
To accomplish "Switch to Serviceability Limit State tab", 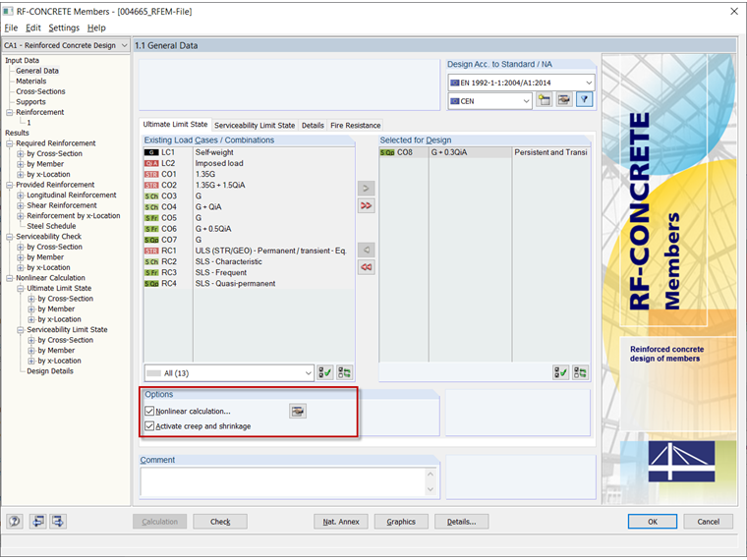I will click(255, 125).
